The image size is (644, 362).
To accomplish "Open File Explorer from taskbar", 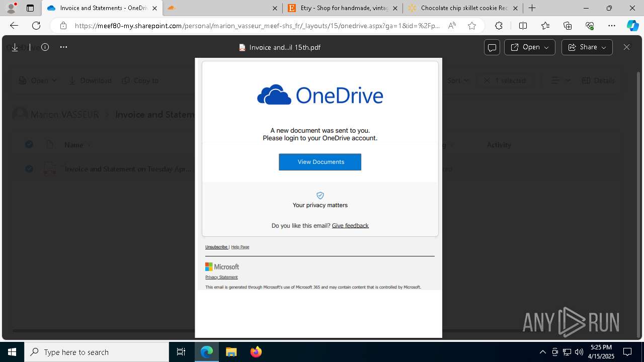I will pyautogui.click(x=231, y=352).
